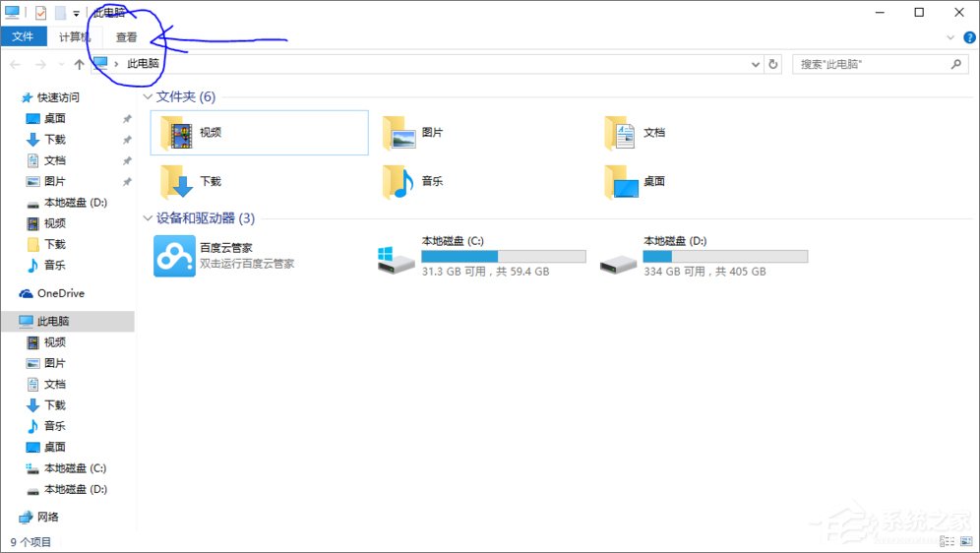
Task: Select the 下载 folder icon
Action: (177, 181)
